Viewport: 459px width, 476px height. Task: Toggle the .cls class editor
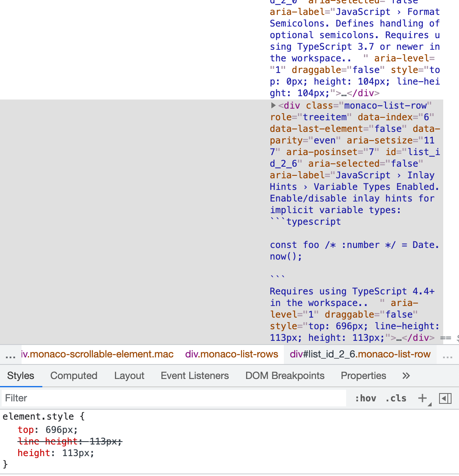pyautogui.click(x=396, y=398)
